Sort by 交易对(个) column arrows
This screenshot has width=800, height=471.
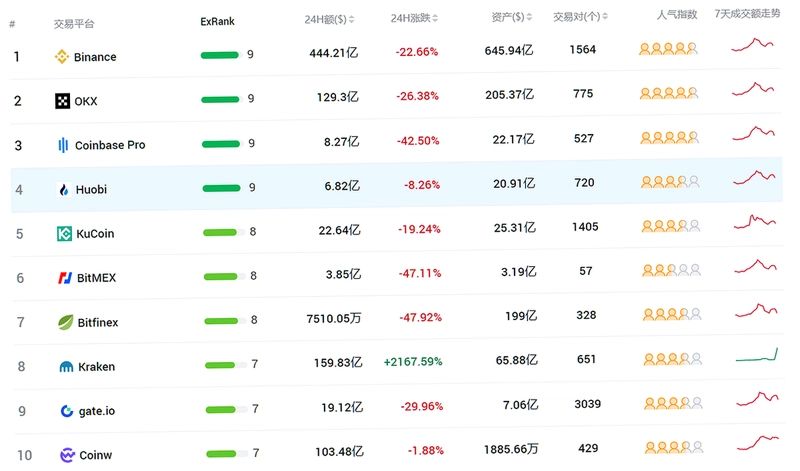(x=605, y=17)
